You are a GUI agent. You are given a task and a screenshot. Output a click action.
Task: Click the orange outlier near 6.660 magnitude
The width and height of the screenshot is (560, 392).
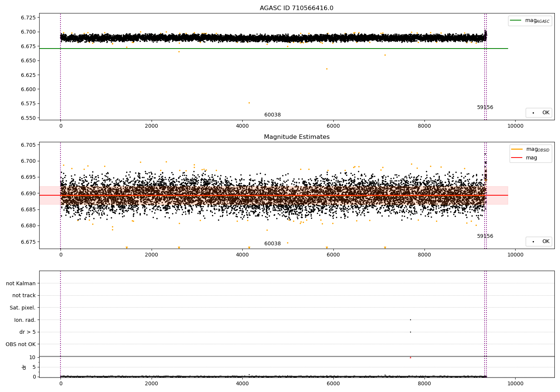coord(385,55)
